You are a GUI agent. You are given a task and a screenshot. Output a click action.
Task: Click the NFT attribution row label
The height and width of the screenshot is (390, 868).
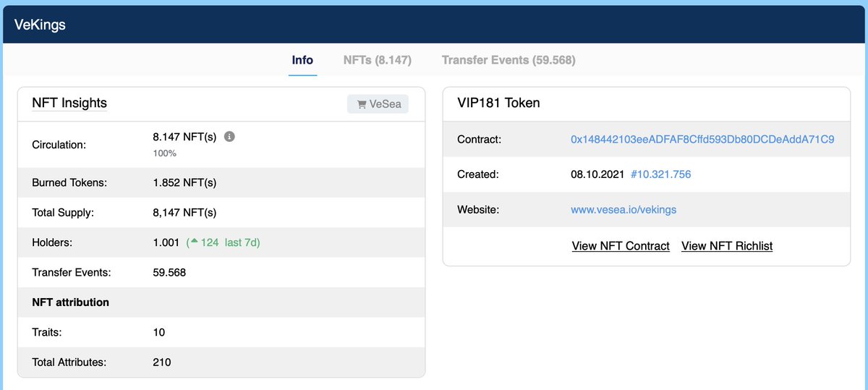pyautogui.click(x=71, y=302)
